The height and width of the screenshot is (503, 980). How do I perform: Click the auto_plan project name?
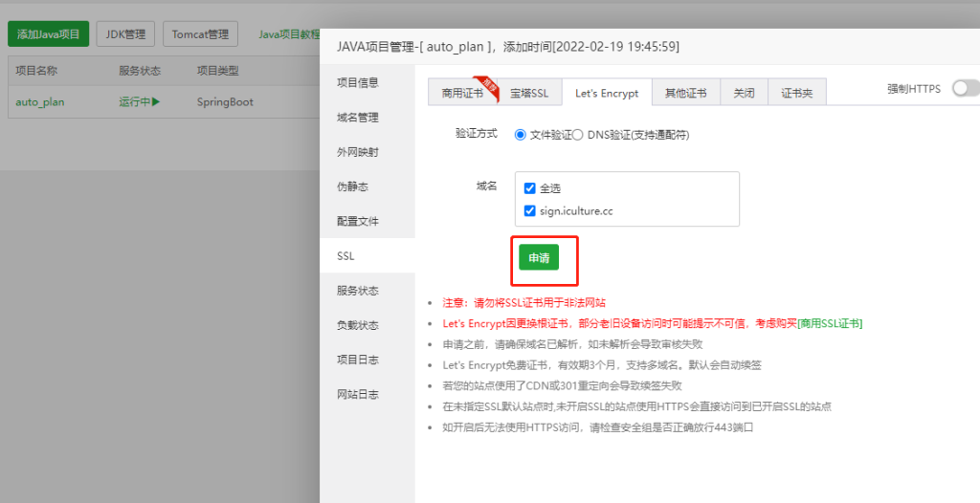(x=40, y=102)
